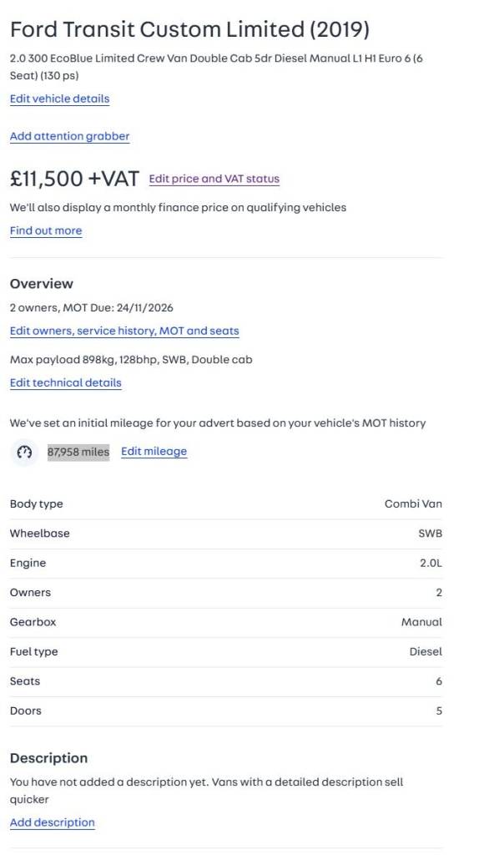The image size is (504, 855).
Task: Open Edit price and VAT status
Action: coord(214,179)
